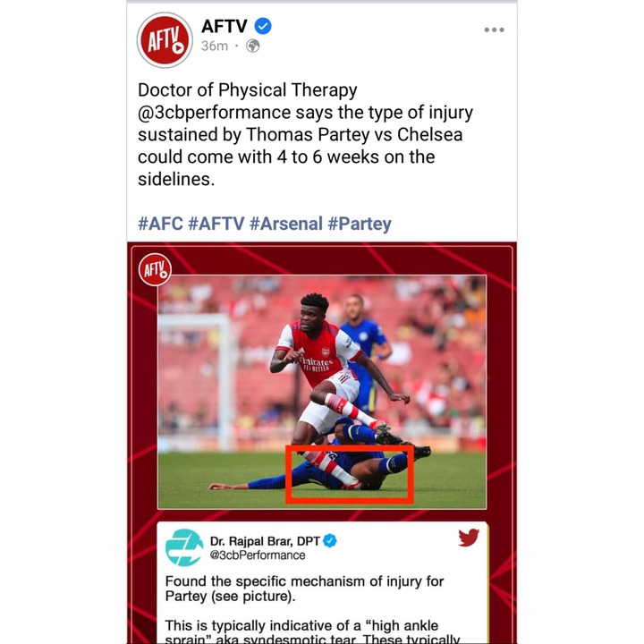Click the AFTV watermark logo on the image
Image resolution: width=644 pixels, height=644 pixels.
pos(155,270)
